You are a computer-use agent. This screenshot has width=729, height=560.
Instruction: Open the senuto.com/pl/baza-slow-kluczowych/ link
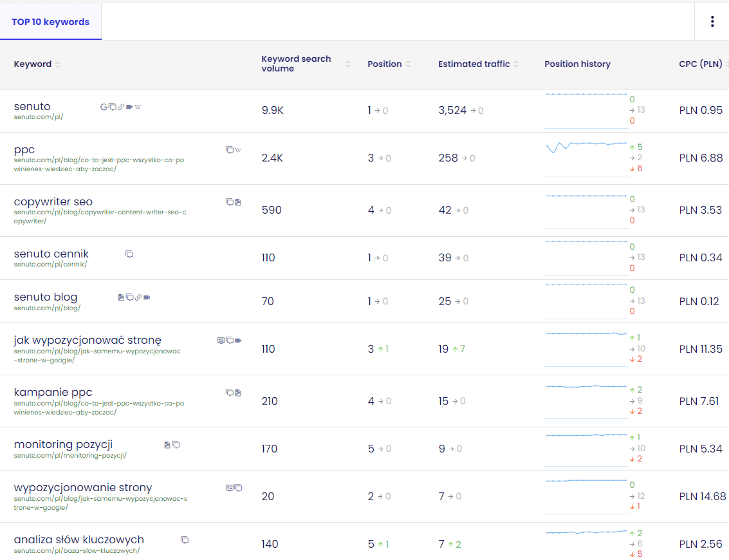pyautogui.click(x=77, y=551)
